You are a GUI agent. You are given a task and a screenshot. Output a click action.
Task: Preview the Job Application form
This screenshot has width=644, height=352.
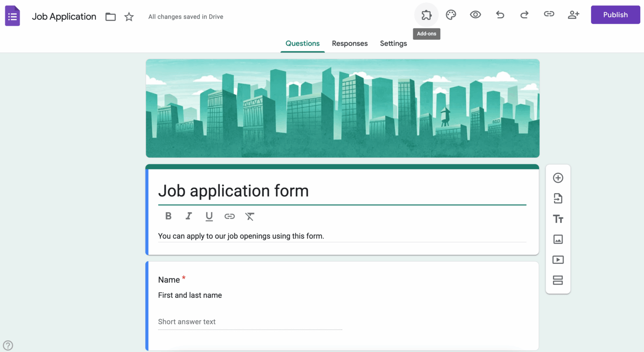point(475,14)
